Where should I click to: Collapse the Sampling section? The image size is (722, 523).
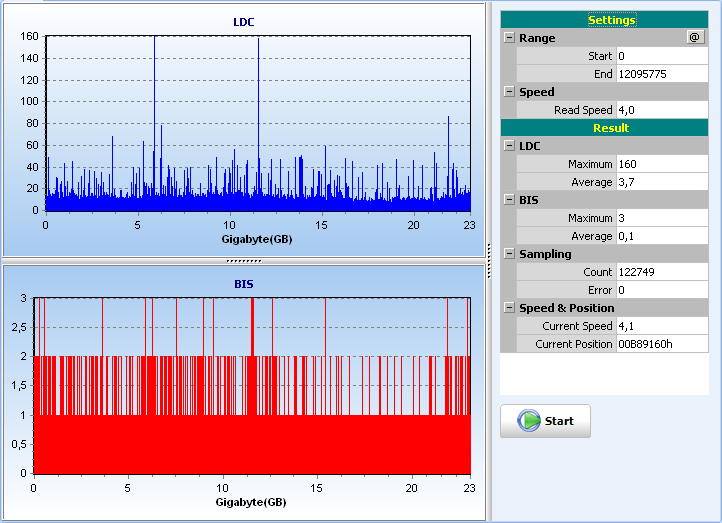click(509, 253)
